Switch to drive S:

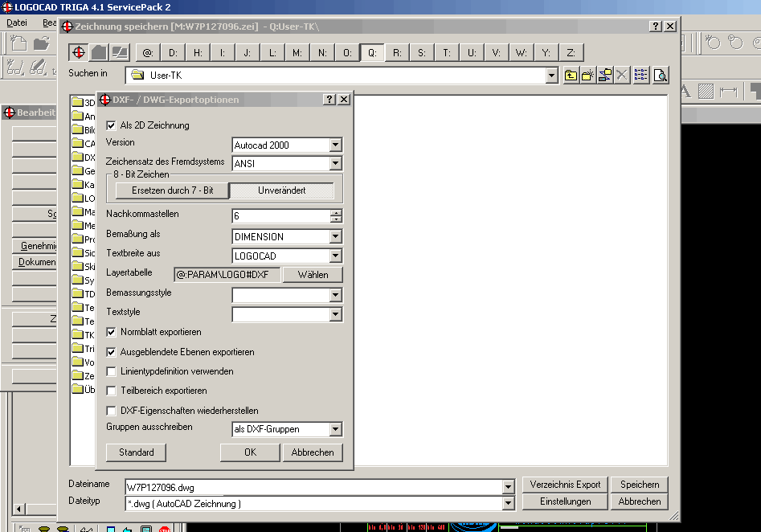click(422, 52)
